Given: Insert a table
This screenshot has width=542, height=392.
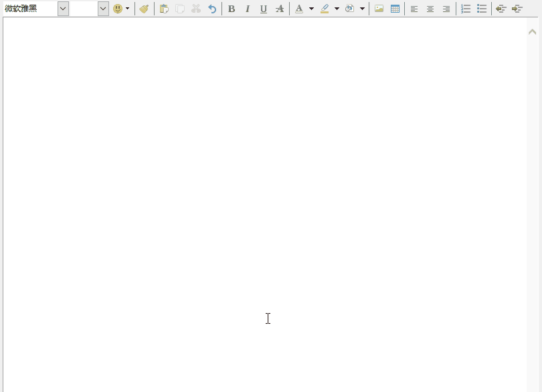Looking at the screenshot, I should point(395,9).
